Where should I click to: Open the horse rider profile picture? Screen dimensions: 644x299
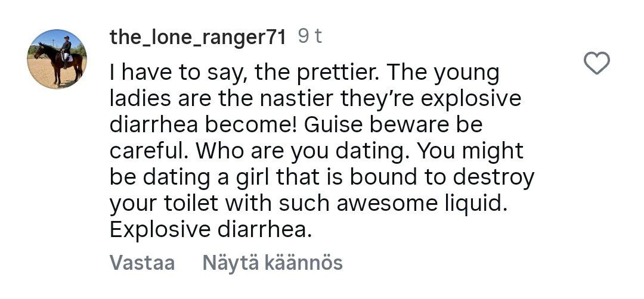point(57,59)
